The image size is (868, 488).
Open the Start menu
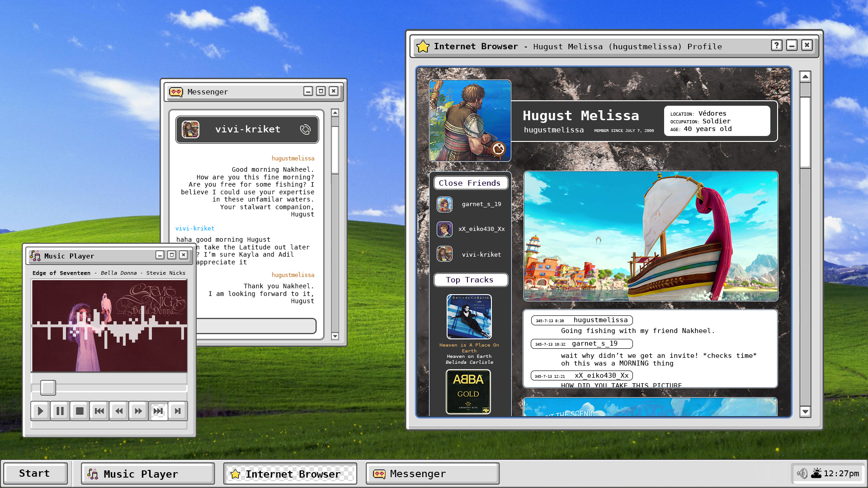[x=35, y=473]
